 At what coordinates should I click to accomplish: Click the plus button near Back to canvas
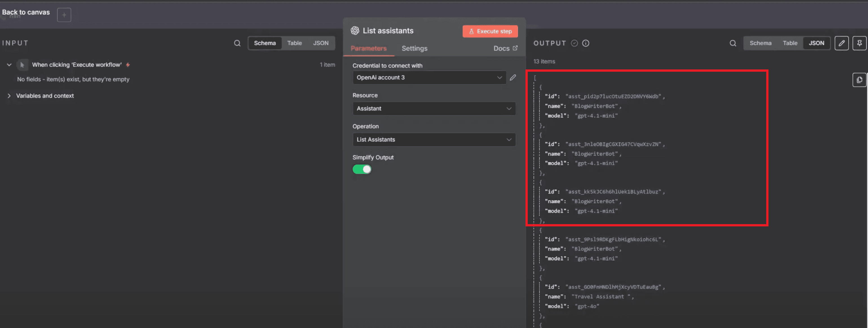64,15
